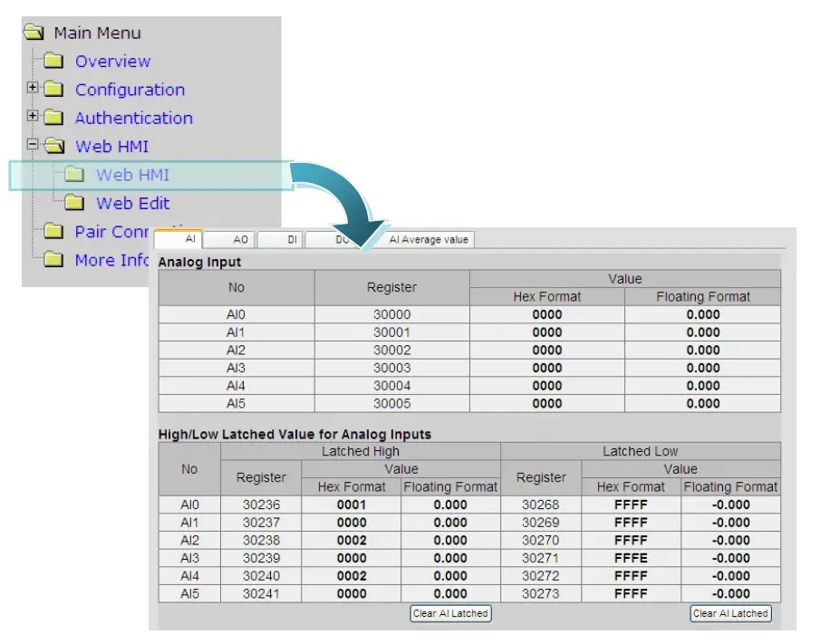Click latched low register 30272

pyautogui.click(x=540, y=576)
